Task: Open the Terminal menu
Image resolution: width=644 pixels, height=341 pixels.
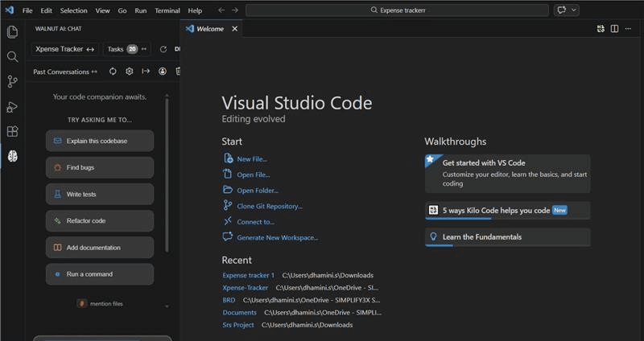Action: tap(167, 10)
